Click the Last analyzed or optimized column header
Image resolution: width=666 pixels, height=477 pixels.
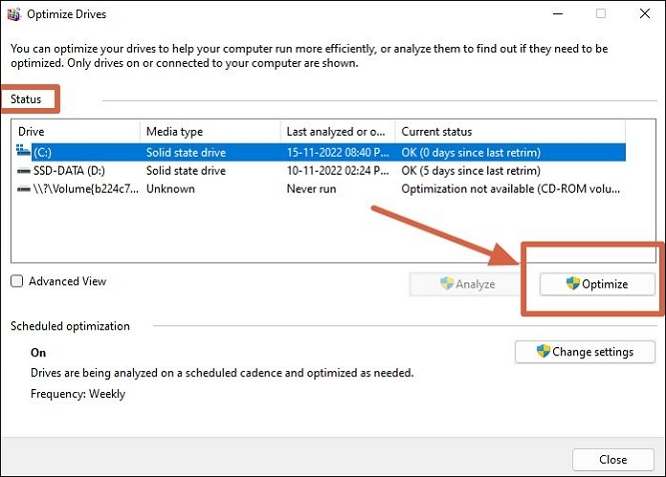[338, 132]
